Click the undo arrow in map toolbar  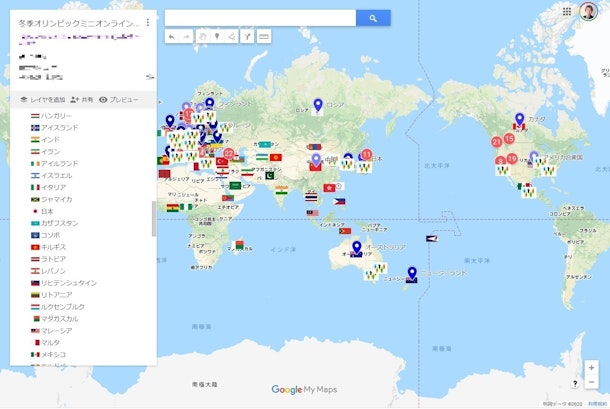[x=171, y=36]
